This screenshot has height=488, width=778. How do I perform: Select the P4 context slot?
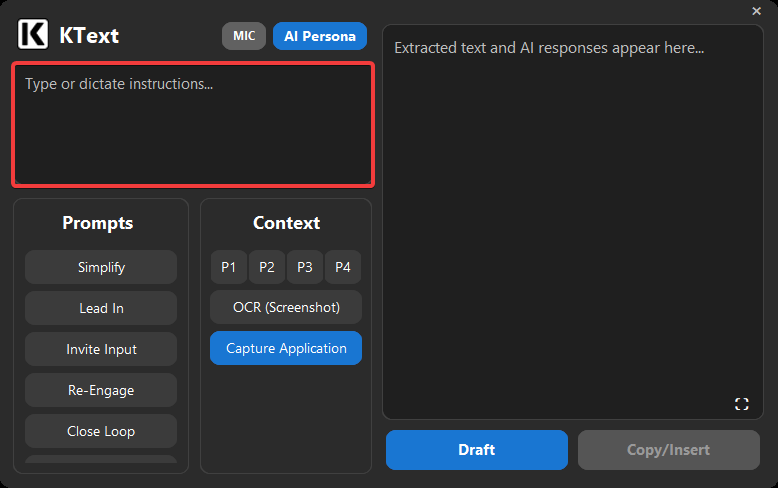343,267
